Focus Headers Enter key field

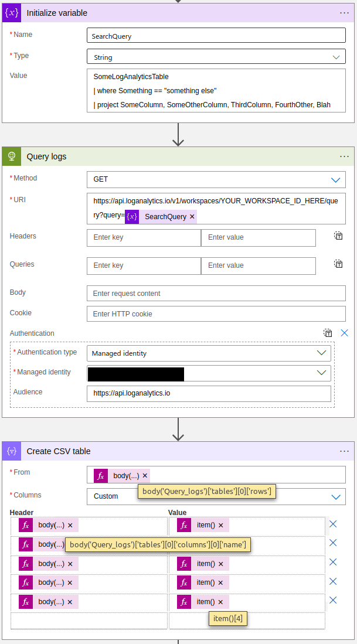click(x=144, y=237)
